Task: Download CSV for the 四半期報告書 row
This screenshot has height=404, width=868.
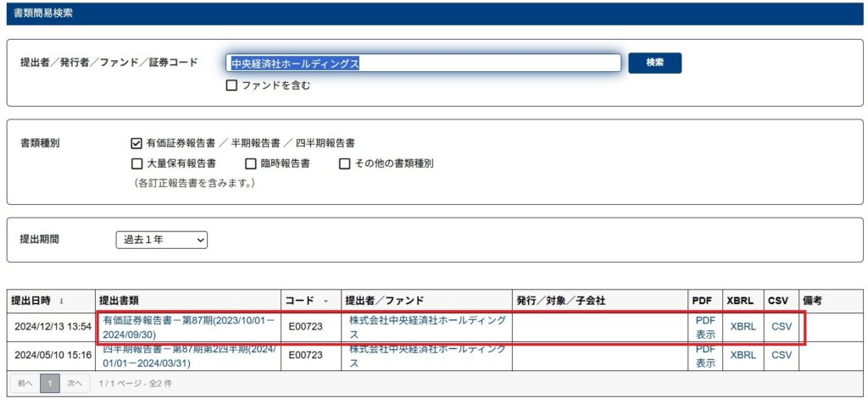Action: pyautogui.click(x=782, y=355)
